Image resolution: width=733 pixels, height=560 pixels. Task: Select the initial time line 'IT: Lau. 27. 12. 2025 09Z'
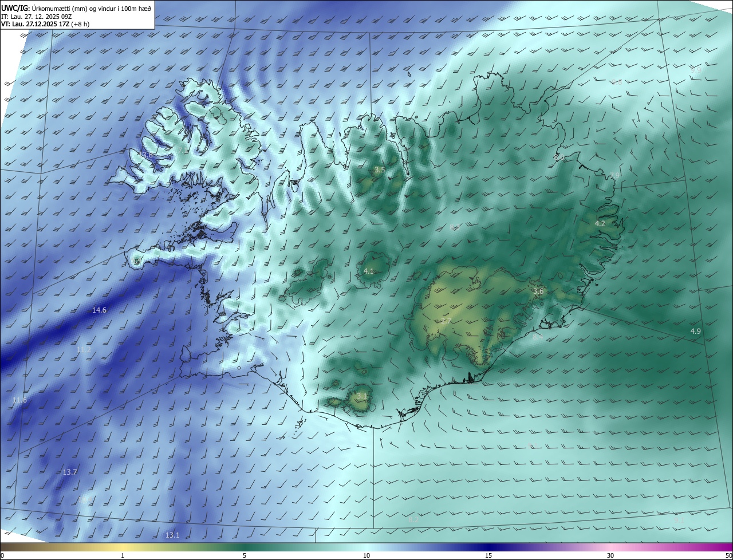click(37, 17)
